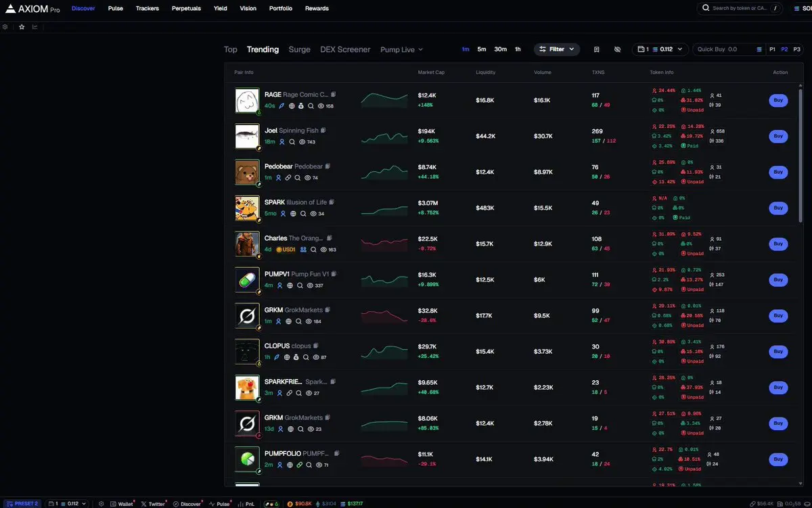The width and height of the screenshot is (812, 508).
Task: Open Trackers in the top navigation
Action: coord(148,9)
